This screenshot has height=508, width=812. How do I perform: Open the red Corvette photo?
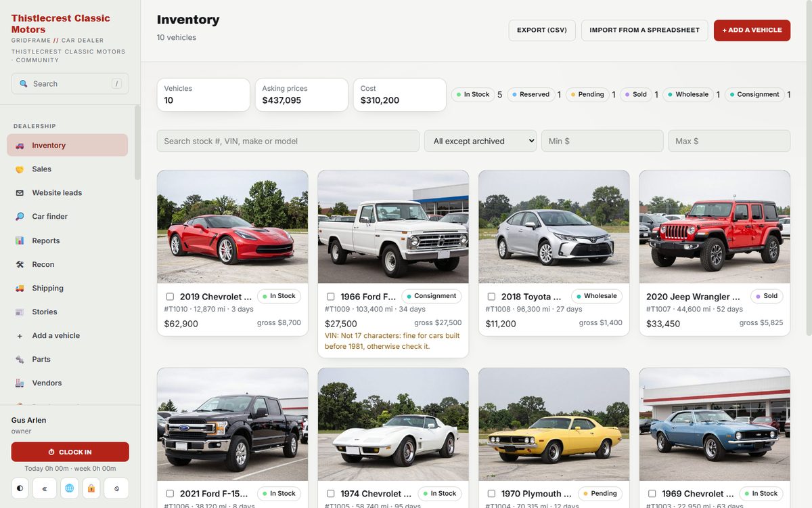[233, 227]
